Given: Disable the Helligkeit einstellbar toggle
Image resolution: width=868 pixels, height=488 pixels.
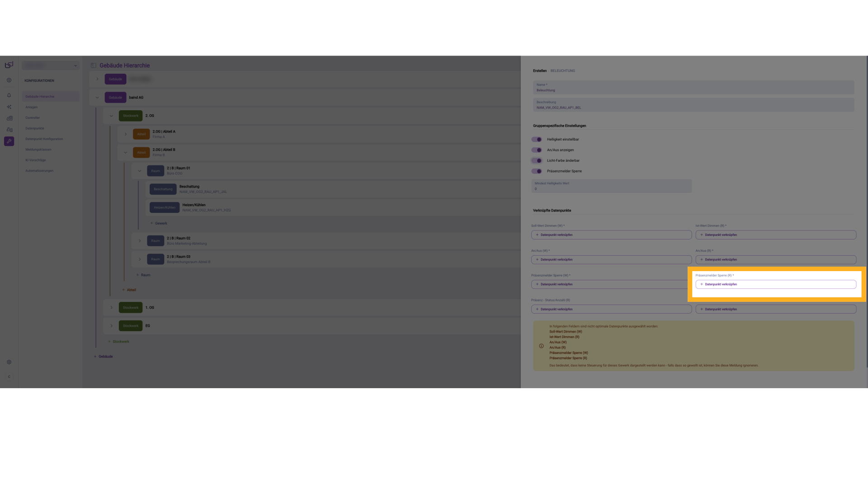Looking at the screenshot, I should (x=537, y=140).
